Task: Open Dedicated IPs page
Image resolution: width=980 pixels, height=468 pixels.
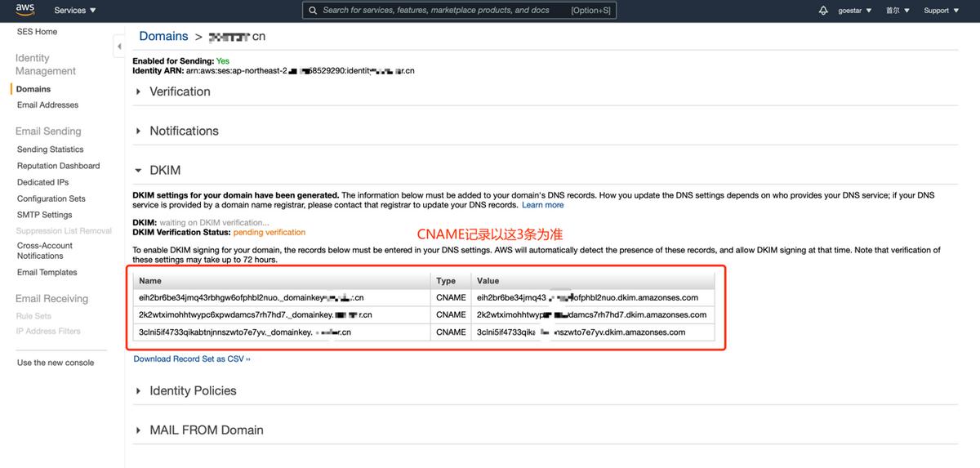Action: [x=43, y=182]
